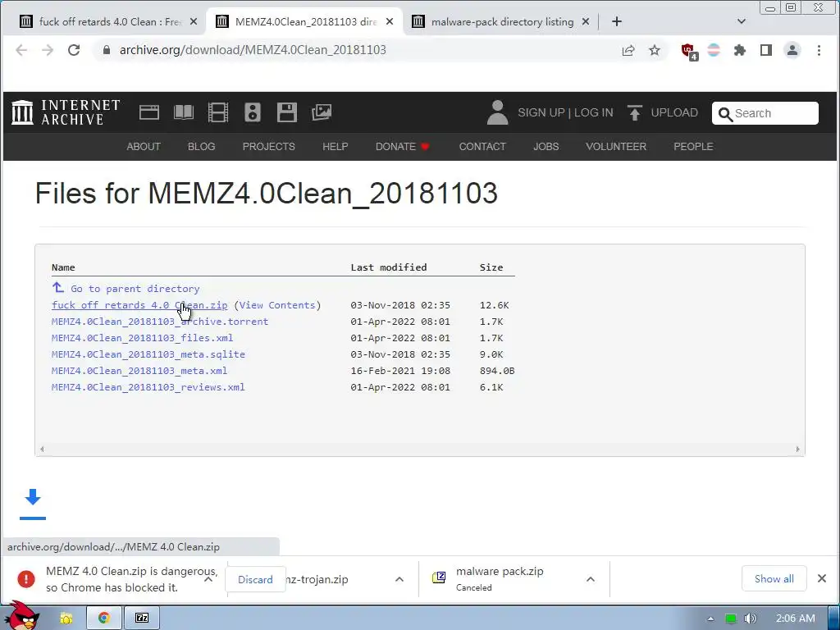Viewport: 840px width, 630px height.
Task: Open the JOBS menu item
Action: pyautogui.click(x=546, y=146)
